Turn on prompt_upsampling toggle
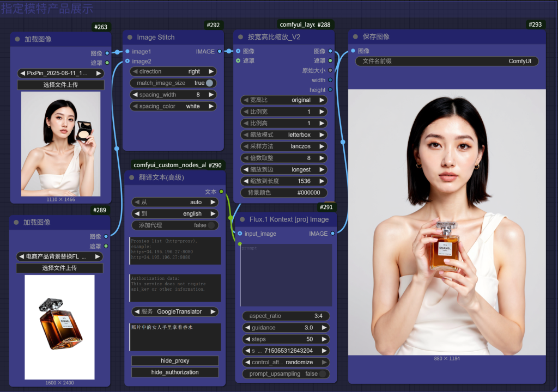558x392 pixels. [323, 374]
